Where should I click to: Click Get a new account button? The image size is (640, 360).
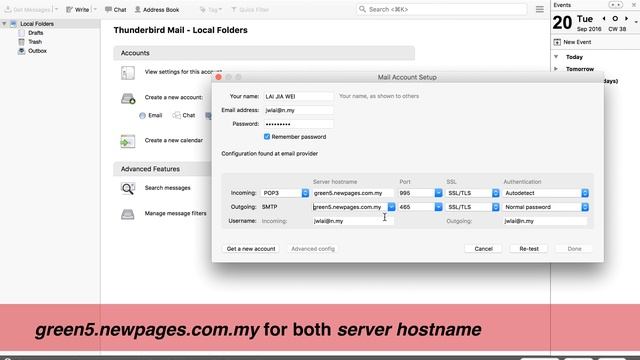[x=251, y=249]
